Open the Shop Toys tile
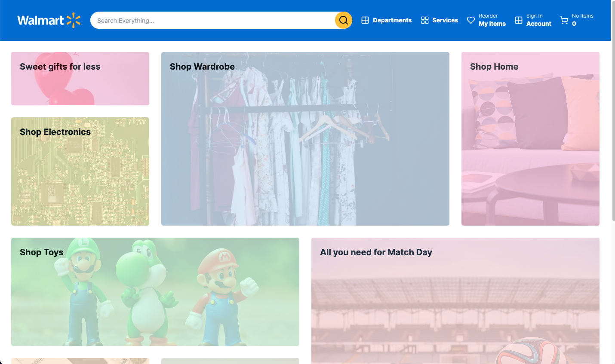The image size is (615, 364). 155,292
